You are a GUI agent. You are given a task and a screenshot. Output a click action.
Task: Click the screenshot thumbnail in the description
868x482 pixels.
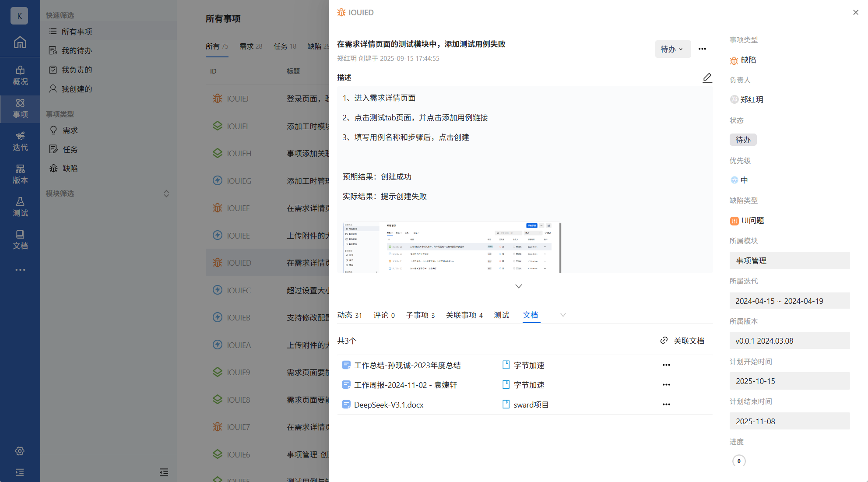pos(451,247)
